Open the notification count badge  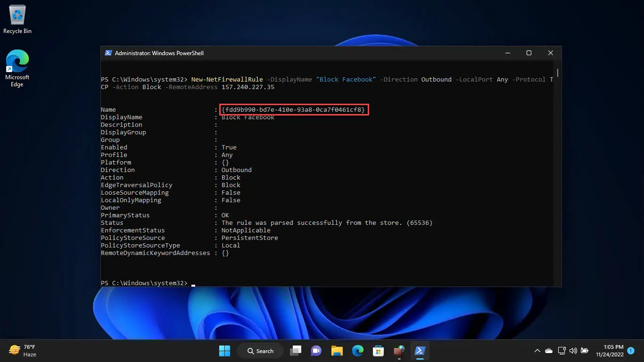631,351
